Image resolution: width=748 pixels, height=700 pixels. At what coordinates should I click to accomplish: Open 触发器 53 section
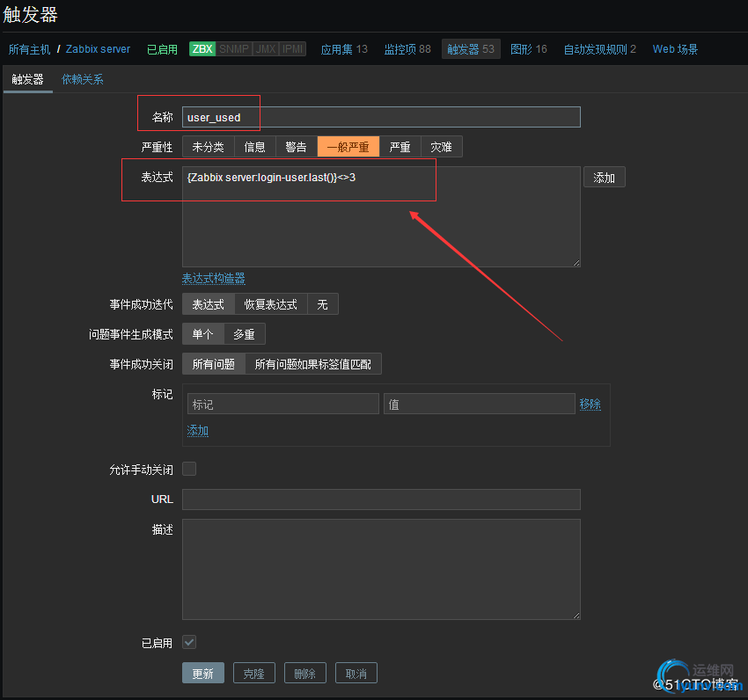[x=471, y=49]
